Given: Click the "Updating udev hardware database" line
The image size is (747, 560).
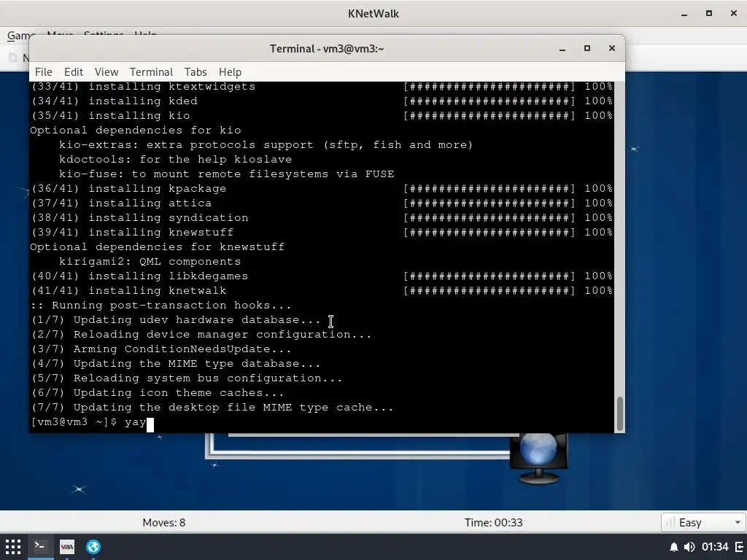Looking at the screenshot, I should (x=176, y=320).
